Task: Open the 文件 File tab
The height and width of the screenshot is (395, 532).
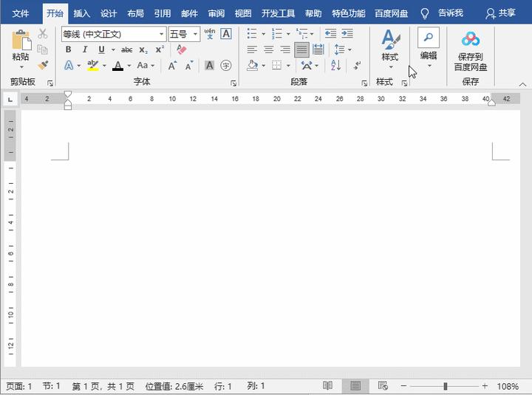Action: (21, 13)
